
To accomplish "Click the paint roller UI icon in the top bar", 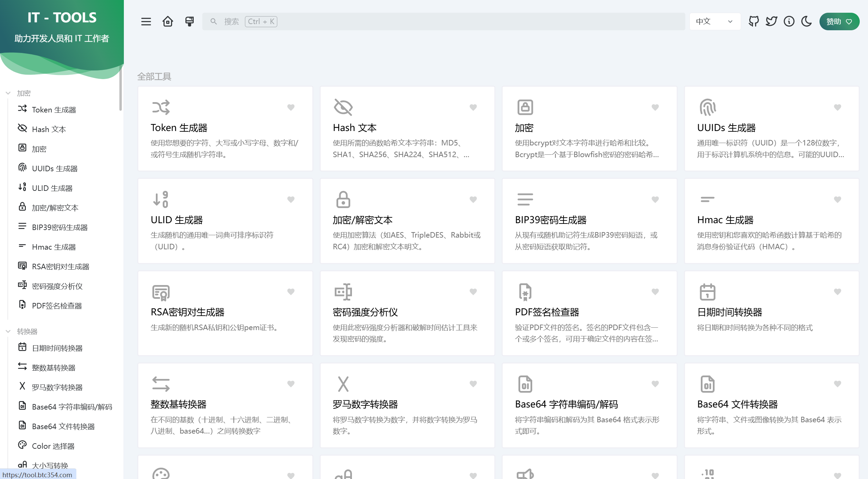I will [189, 22].
